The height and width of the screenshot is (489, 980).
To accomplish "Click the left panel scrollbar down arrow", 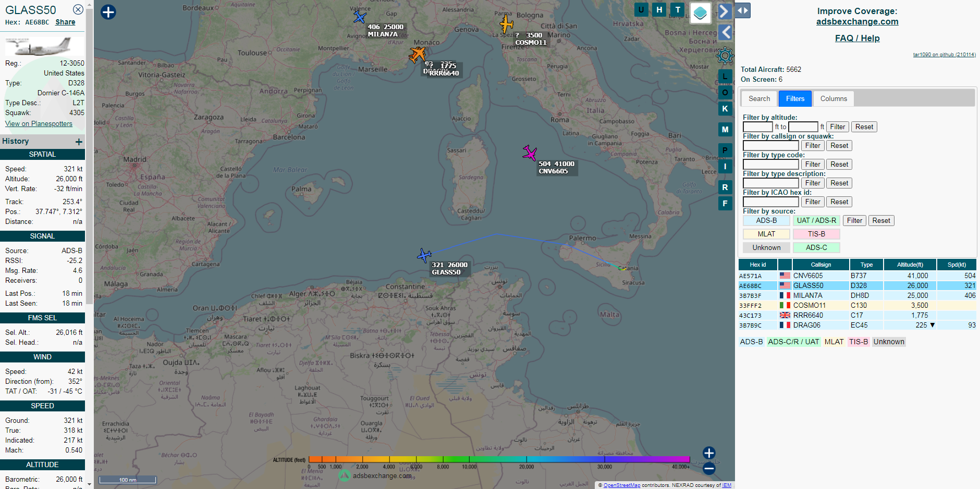I will 89,484.
